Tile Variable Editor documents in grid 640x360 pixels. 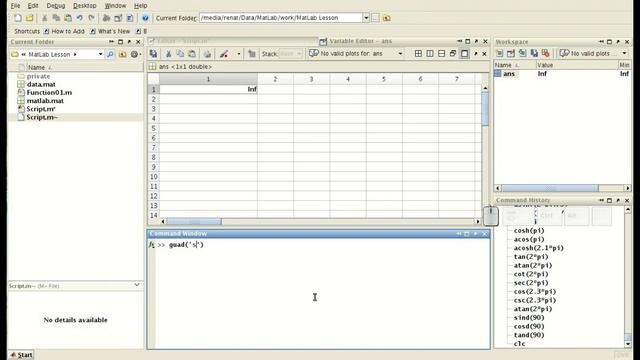pyautogui.click(x=418, y=53)
